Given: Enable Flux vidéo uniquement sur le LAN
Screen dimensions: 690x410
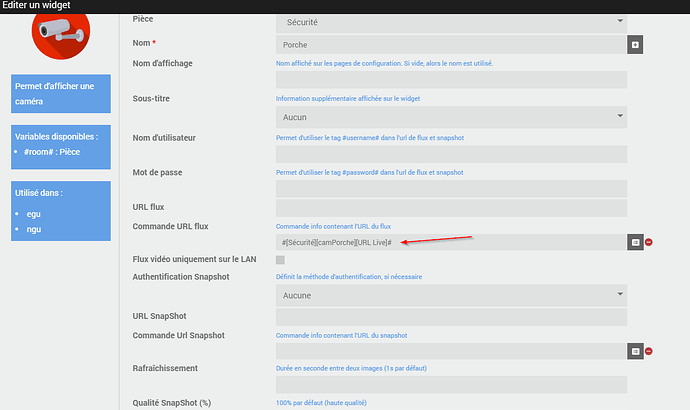Looking at the screenshot, I should point(280,260).
